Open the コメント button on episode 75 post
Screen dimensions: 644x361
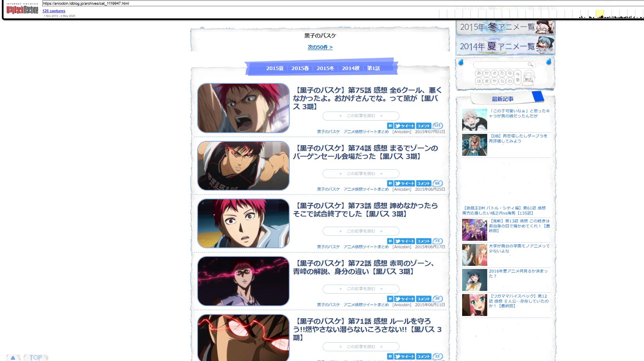pyautogui.click(x=423, y=126)
